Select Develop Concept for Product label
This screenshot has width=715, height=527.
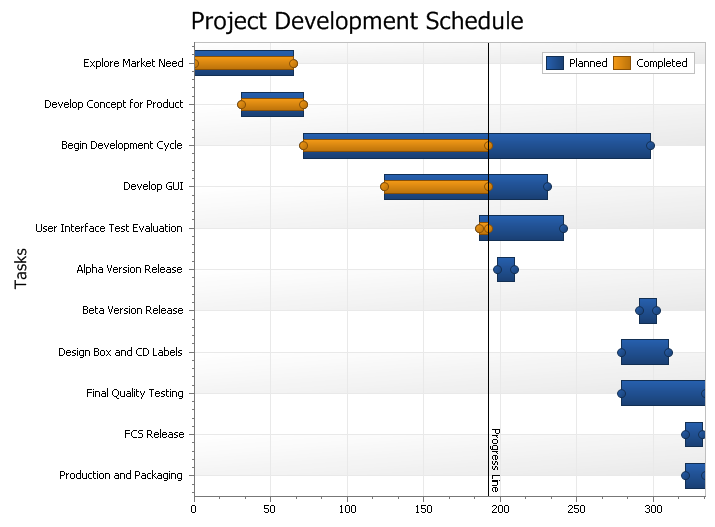[114, 104]
